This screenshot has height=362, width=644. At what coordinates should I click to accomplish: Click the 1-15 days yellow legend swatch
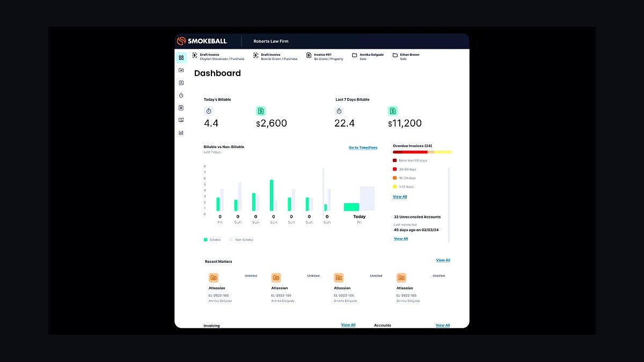pyautogui.click(x=394, y=187)
